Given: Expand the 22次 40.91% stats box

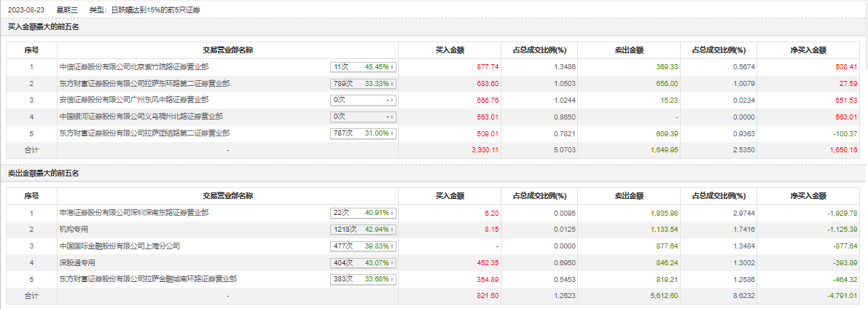Looking at the screenshot, I should click(x=363, y=213).
